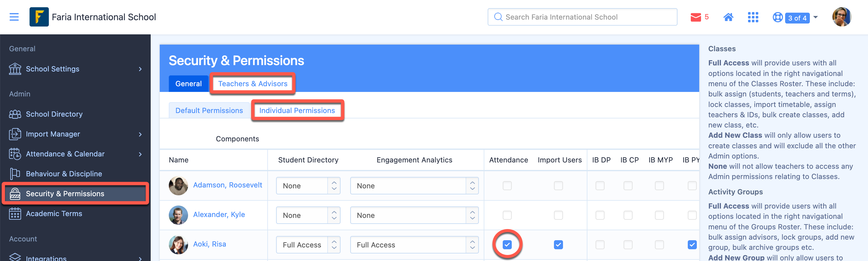Click the Faria International School logo
This screenshot has width=868, height=261.
[39, 17]
